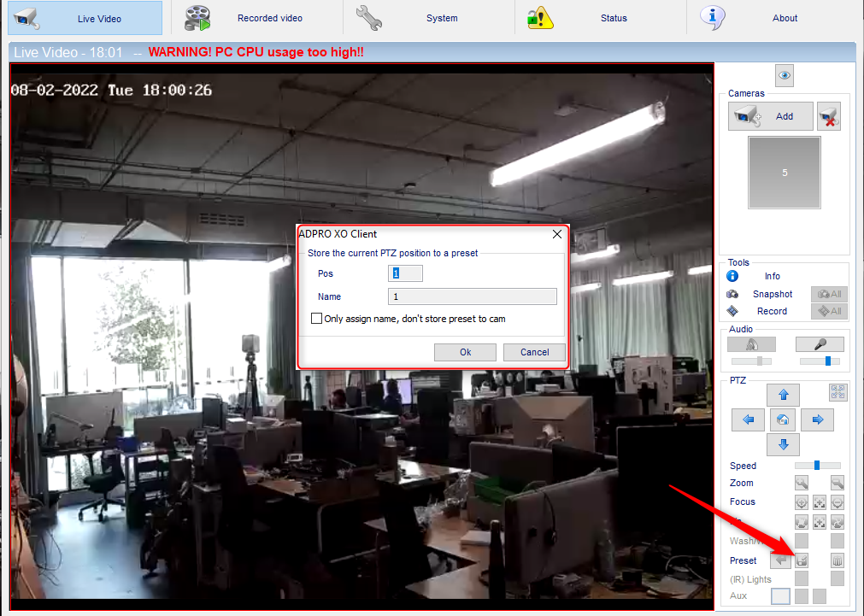The width and height of the screenshot is (864, 616).
Task: Click the remove camera icon
Action: point(829,116)
